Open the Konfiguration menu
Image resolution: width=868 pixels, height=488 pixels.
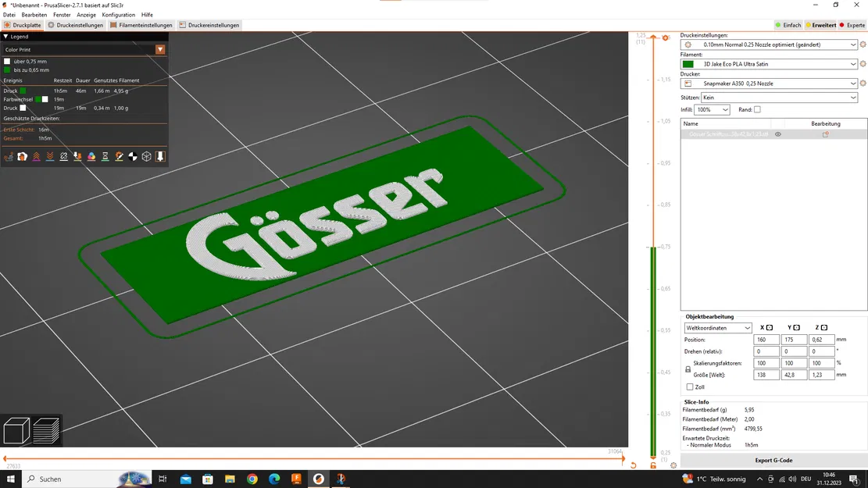click(x=119, y=15)
